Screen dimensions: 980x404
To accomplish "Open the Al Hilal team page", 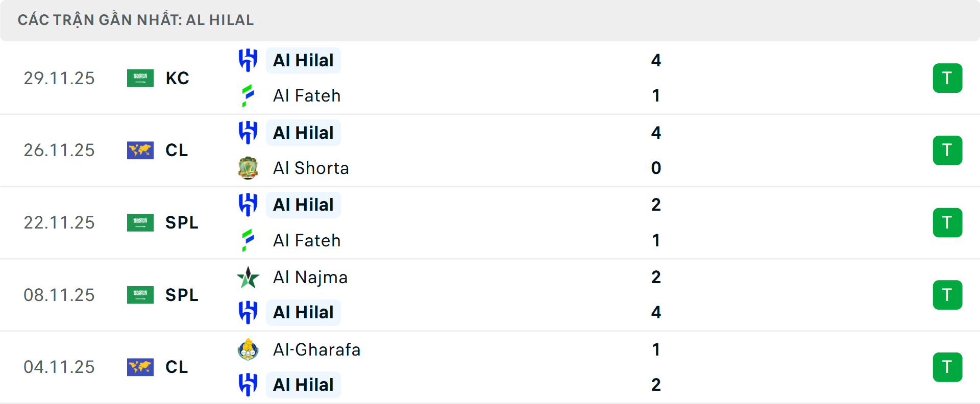I will pos(303,60).
